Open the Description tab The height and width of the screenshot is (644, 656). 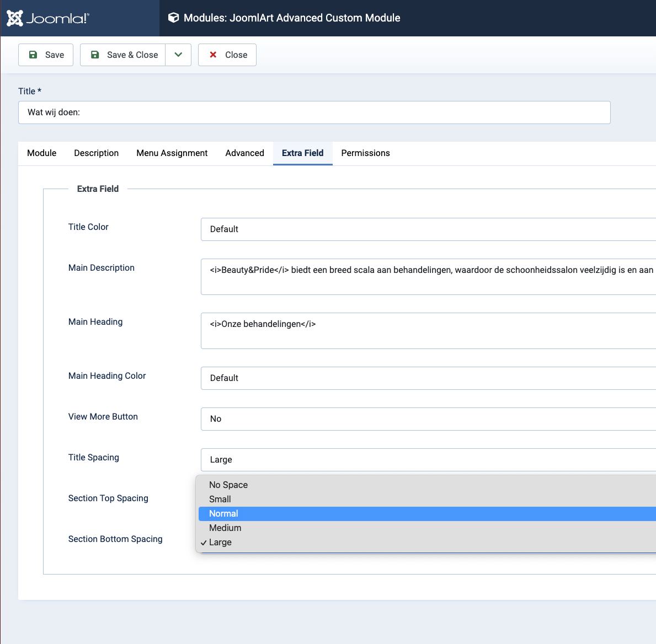coord(97,153)
